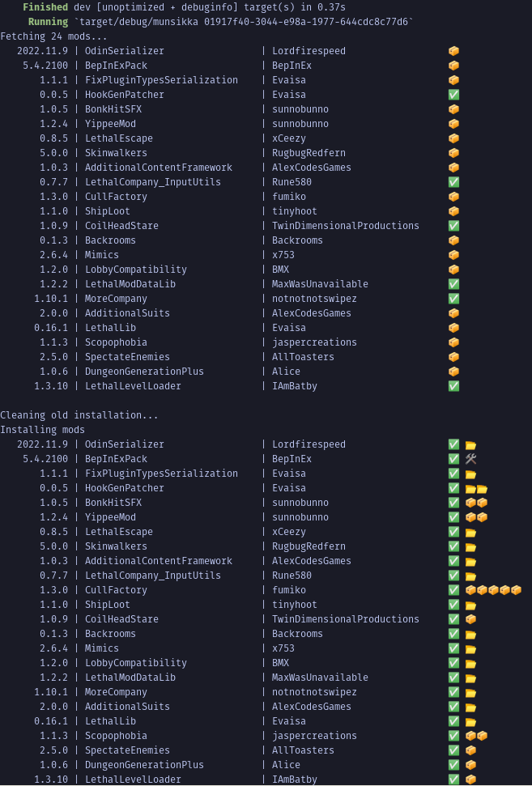Click the green "Finished" status word
532x786 pixels.
click(x=45, y=7)
